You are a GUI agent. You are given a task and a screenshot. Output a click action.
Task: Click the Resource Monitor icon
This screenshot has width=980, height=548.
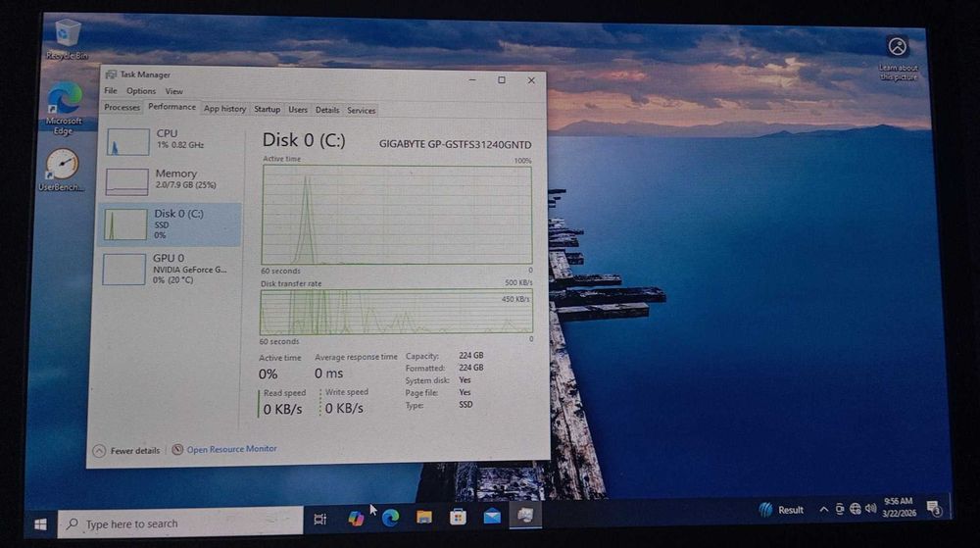coord(177,449)
